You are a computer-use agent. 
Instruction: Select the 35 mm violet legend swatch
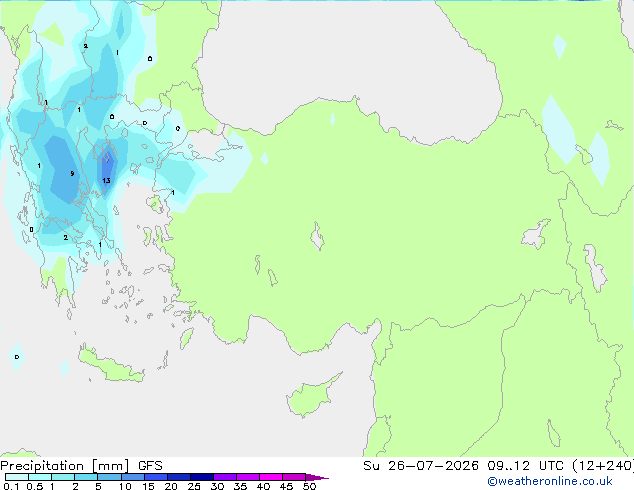tap(247, 477)
